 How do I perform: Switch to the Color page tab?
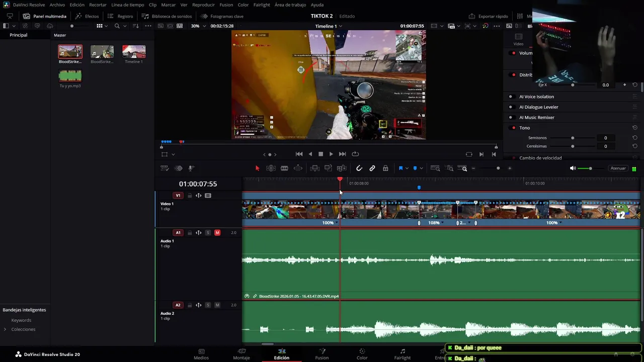[x=362, y=354]
